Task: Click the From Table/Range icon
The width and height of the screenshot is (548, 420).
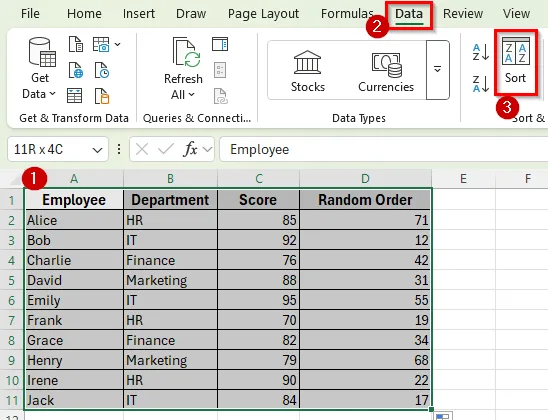Action: [x=74, y=95]
